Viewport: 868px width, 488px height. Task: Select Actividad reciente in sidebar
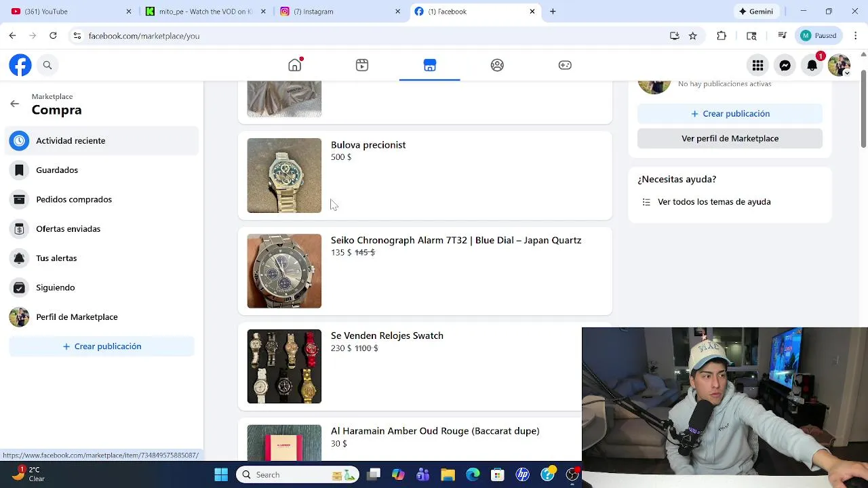(x=103, y=140)
